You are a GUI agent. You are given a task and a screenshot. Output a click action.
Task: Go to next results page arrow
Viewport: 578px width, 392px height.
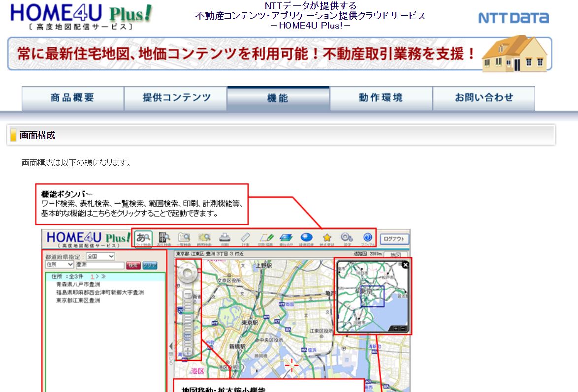97,276
